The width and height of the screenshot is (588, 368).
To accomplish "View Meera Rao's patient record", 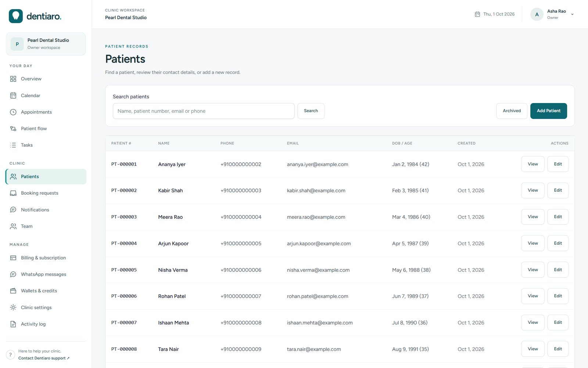I will point(533,217).
